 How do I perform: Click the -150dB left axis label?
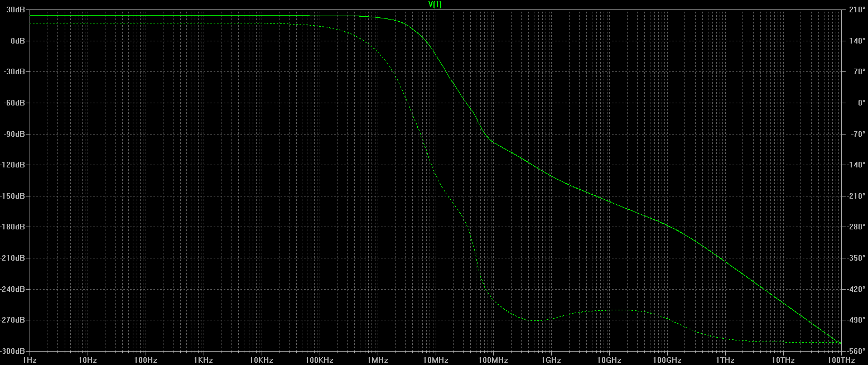(14, 196)
